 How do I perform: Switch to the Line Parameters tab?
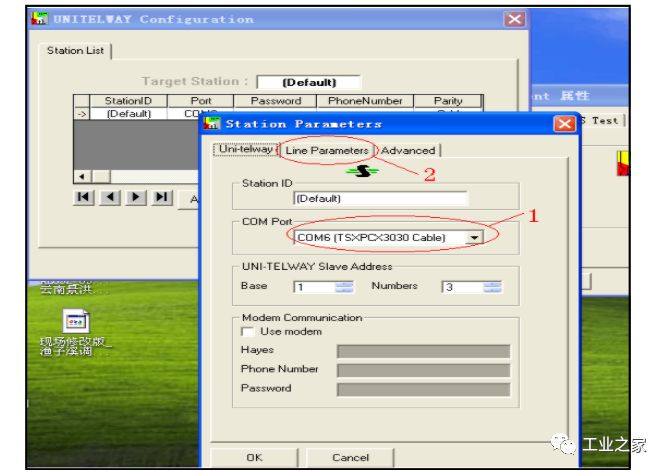click(x=326, y=150)
